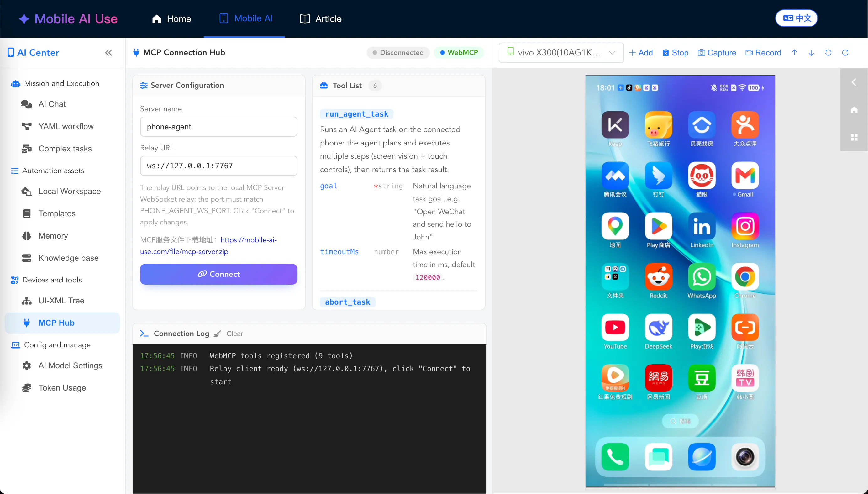Click the abort_task tool name
Screen dimensions: 868x494
click(347, 302)
